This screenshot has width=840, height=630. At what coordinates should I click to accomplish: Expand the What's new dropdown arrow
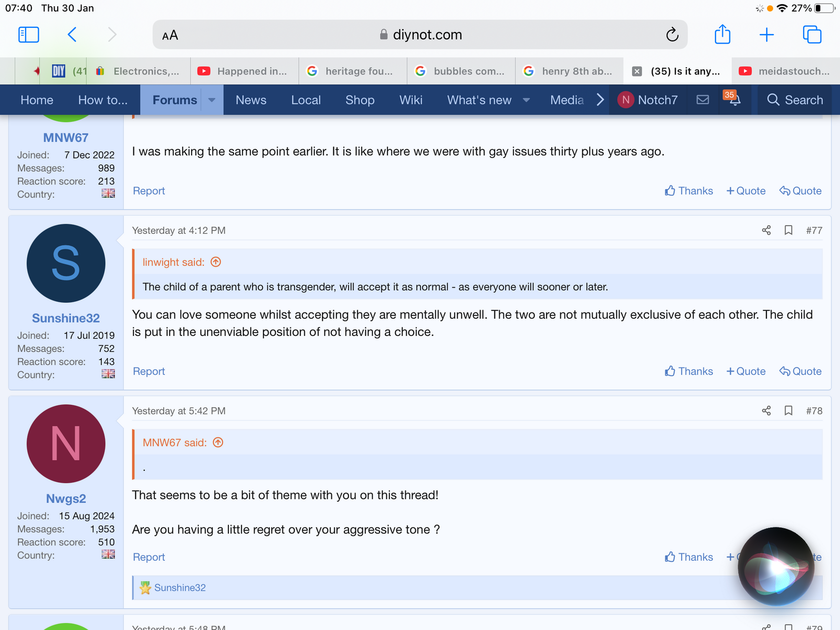click(x=526, y=100)
